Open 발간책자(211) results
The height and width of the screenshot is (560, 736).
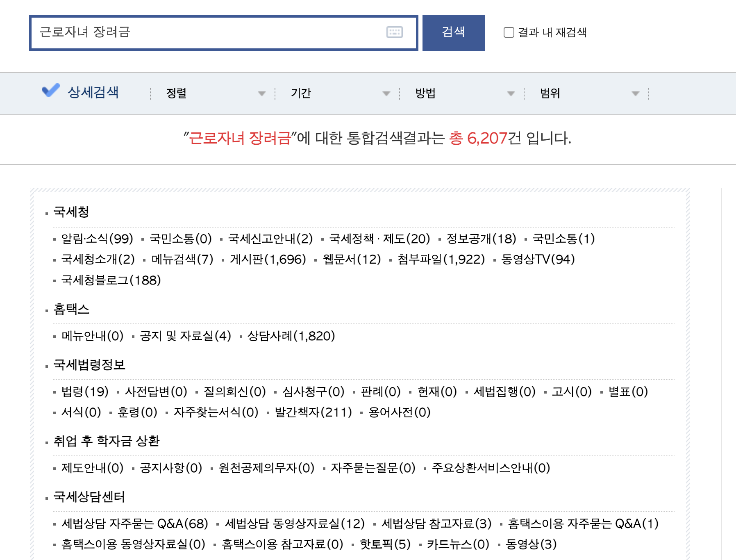coord(313,412)
